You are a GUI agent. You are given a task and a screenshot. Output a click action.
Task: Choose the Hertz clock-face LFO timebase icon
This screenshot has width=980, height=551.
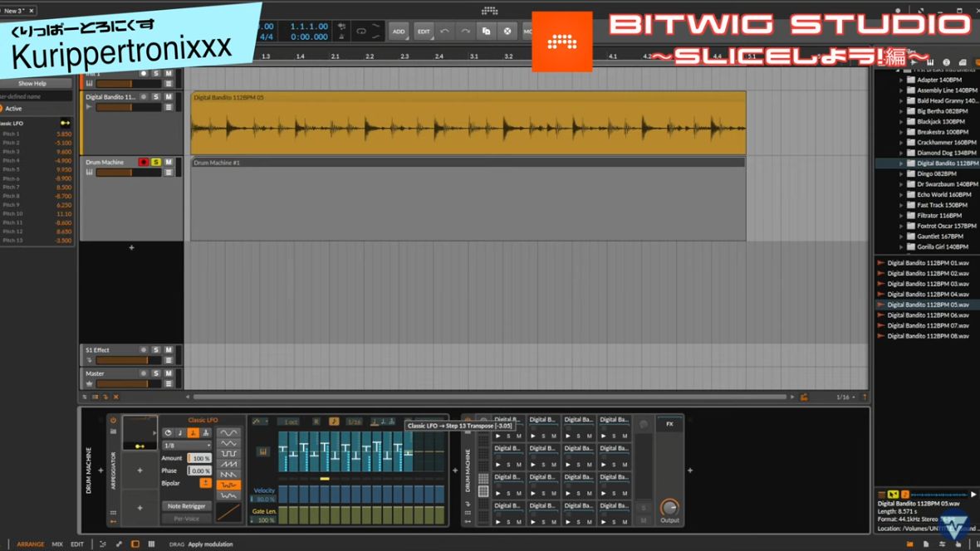[x=168, y=433]
